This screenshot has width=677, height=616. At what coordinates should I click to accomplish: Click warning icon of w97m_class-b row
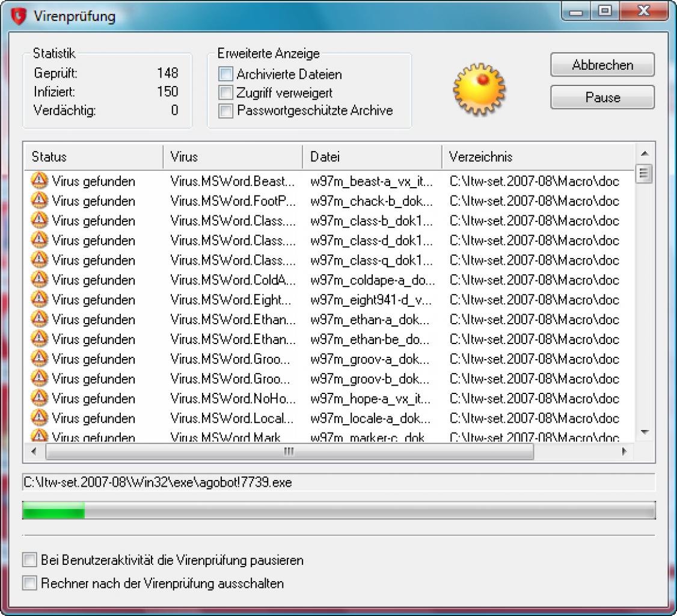pyautogui.click(x=39, y=220)
